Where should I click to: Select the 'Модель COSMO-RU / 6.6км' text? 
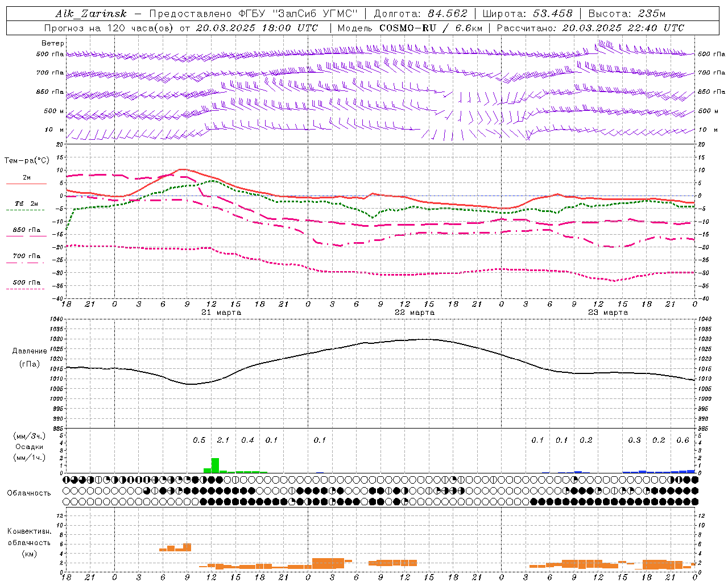click(409, 28)
